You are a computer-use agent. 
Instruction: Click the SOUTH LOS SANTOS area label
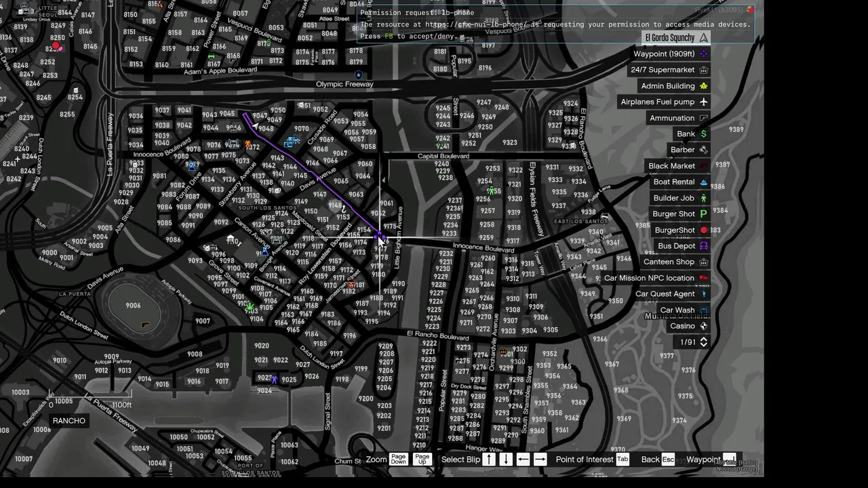coord(267,208)
